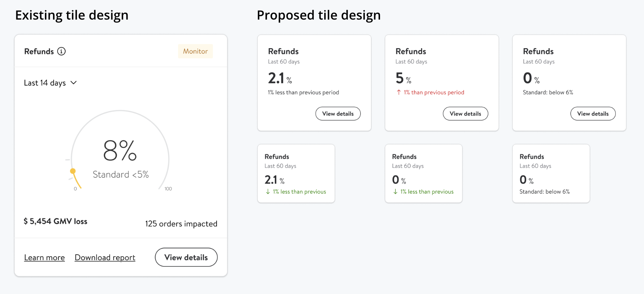Click the Download report link

[x=105, y=258]
